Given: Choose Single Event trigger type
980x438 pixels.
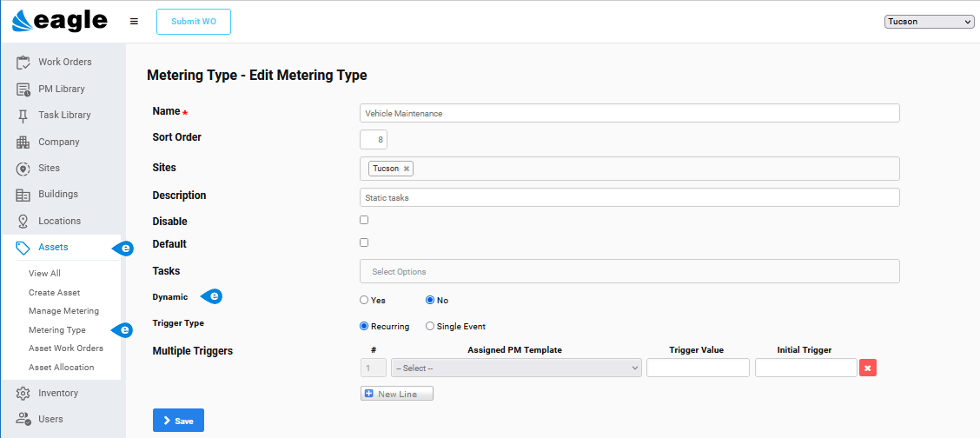Looking at the screenshot, I should (x=430, y=326).
